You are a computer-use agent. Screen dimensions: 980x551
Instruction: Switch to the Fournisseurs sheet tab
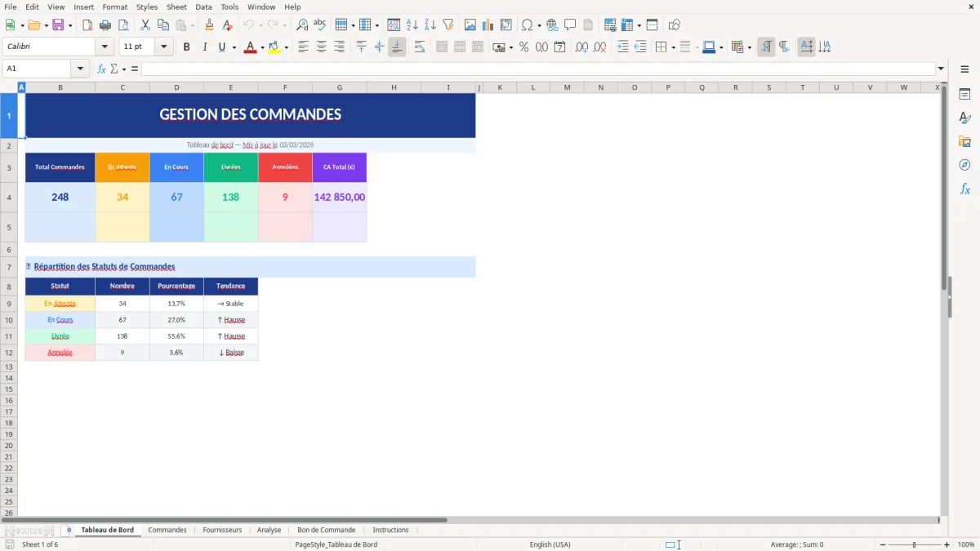222,530
